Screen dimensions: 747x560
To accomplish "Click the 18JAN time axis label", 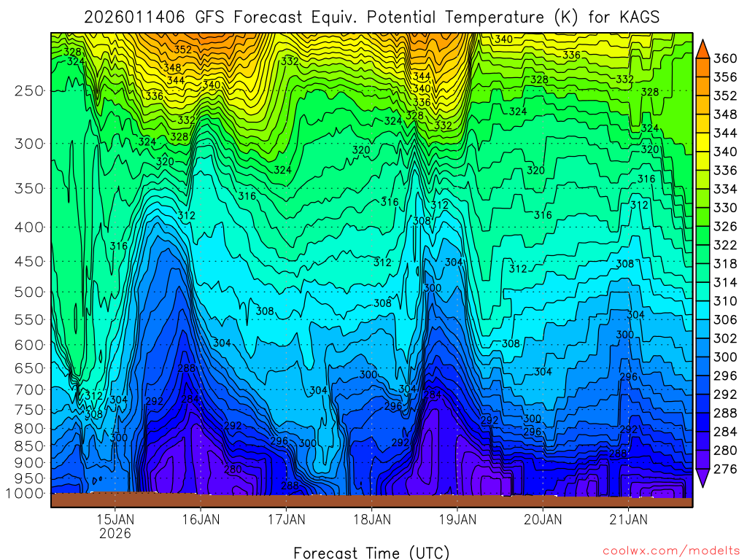I will pos(371,519).
